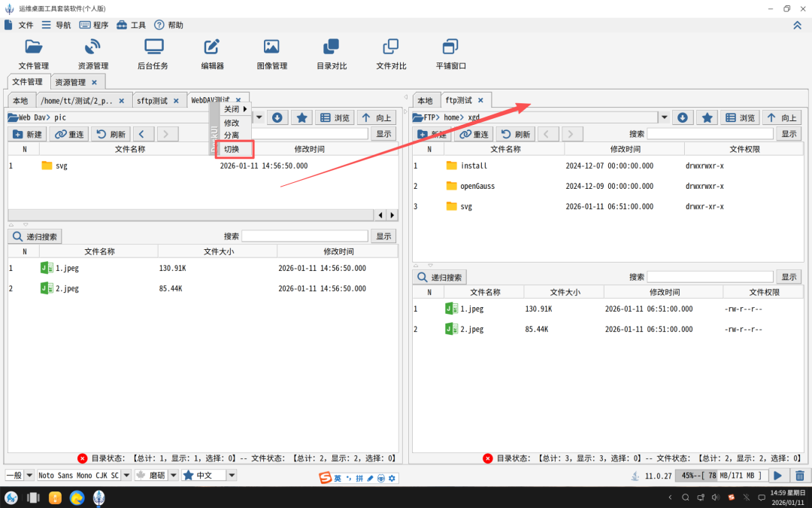Image resolution: width=812 pixels, height=508 pixels.
Task: Click the download icon in the WebDAV pane
Action: (x=277, y=117)
